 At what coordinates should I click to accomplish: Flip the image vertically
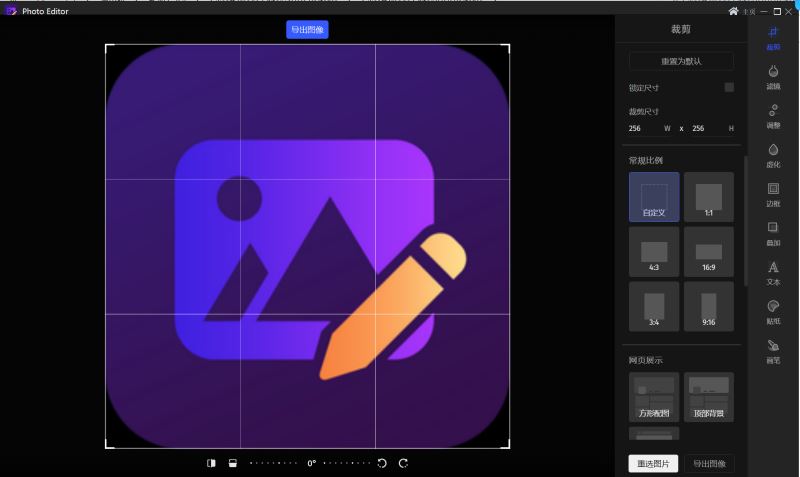pos(233,463)
